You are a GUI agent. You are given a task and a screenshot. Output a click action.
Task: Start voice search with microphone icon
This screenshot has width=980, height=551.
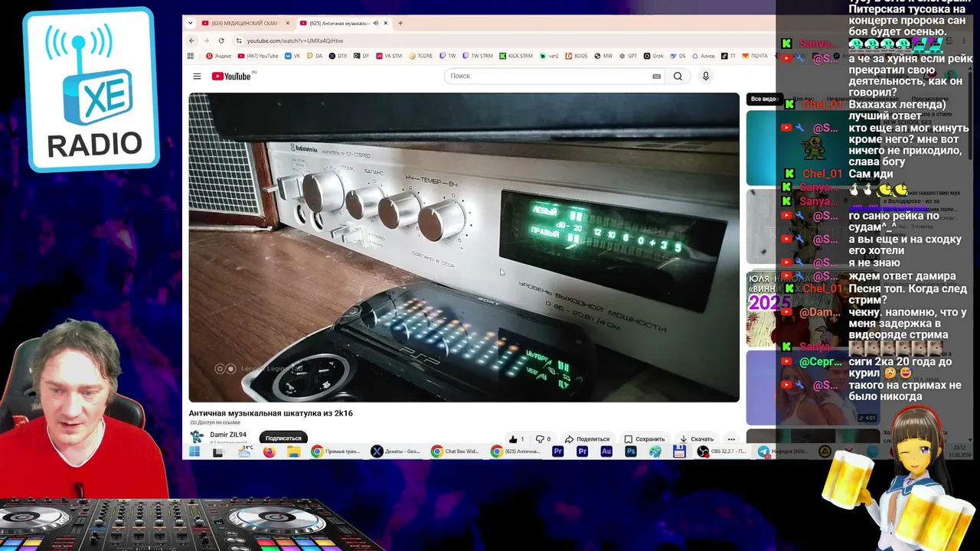point(706,77)
